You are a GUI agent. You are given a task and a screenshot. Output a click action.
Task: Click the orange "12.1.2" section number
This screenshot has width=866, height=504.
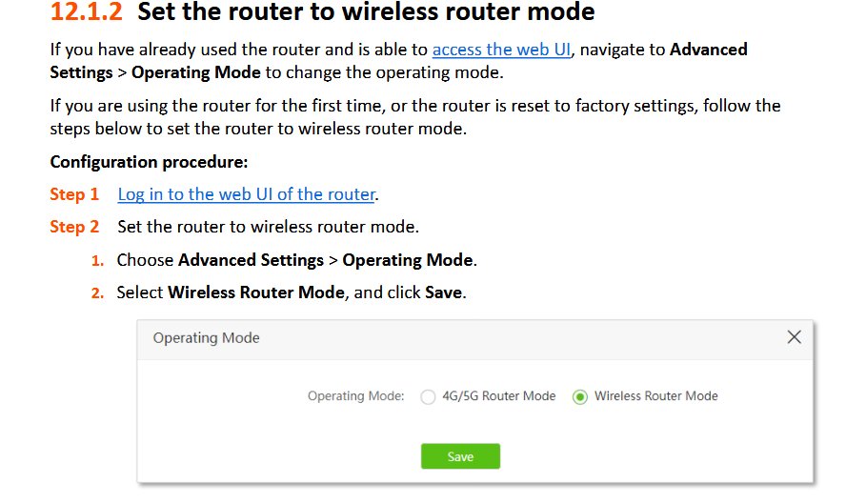(x=87, y=12)
